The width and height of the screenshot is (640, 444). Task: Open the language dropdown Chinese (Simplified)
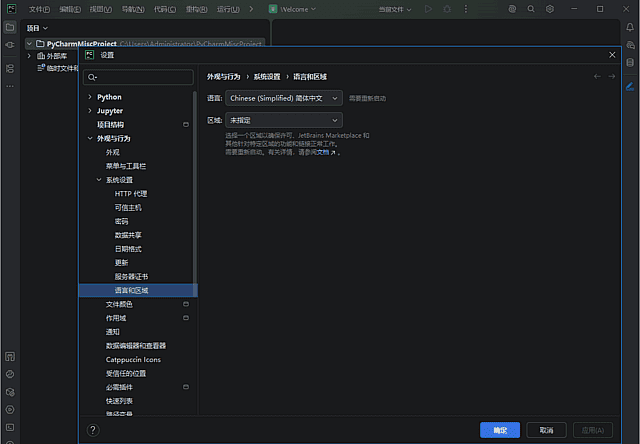click(284, 98)
